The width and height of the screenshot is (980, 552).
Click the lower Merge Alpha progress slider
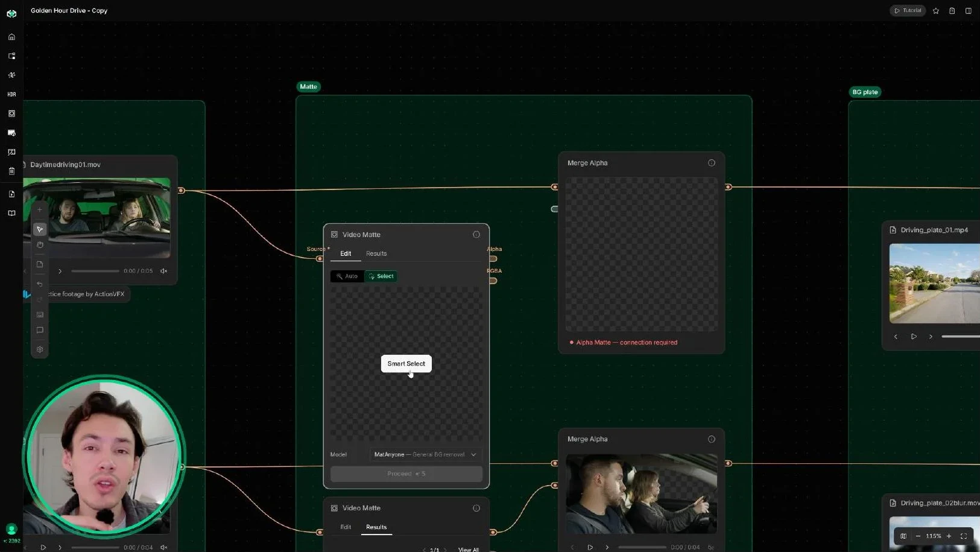[x=642, y=547]
